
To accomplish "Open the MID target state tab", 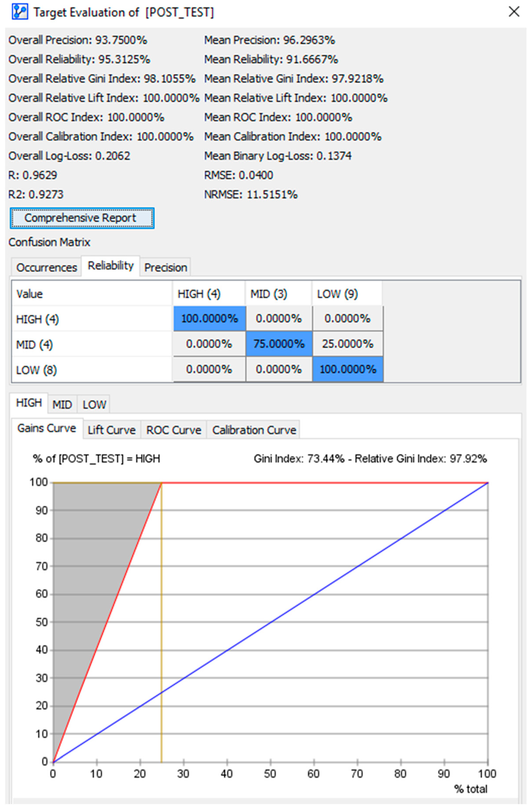I will [x=62, y=405].
